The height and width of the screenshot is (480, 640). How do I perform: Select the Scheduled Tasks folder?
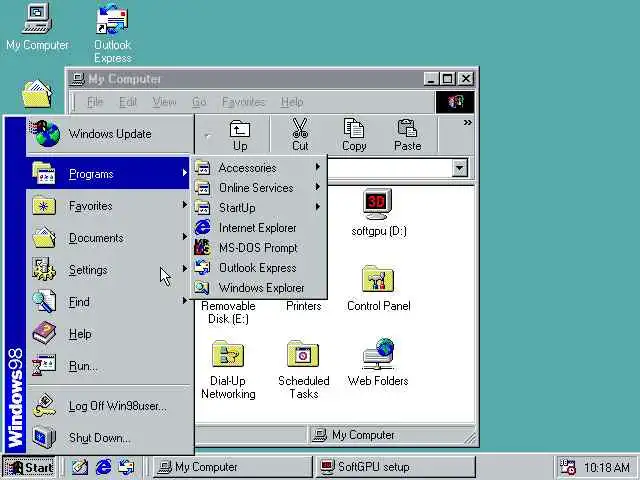(x=303, y=369)
